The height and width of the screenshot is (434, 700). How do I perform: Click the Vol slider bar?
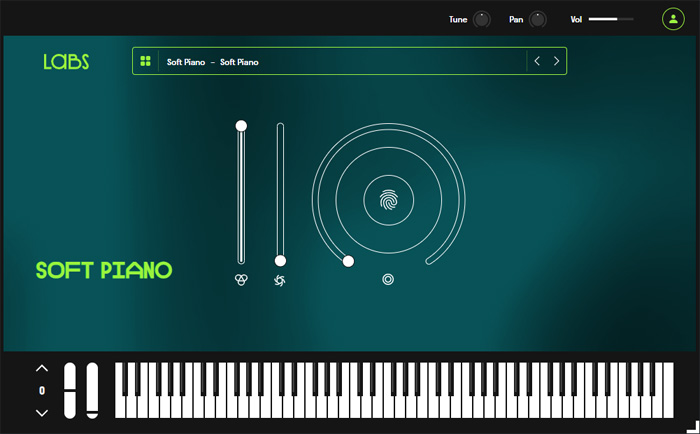pos(611,19)
